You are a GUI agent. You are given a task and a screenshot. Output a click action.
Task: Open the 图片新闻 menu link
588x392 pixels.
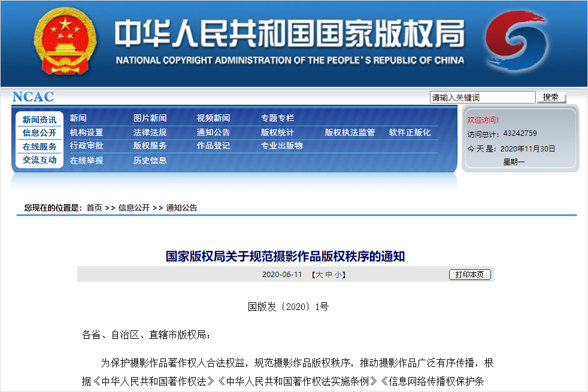tap(150, 118)
